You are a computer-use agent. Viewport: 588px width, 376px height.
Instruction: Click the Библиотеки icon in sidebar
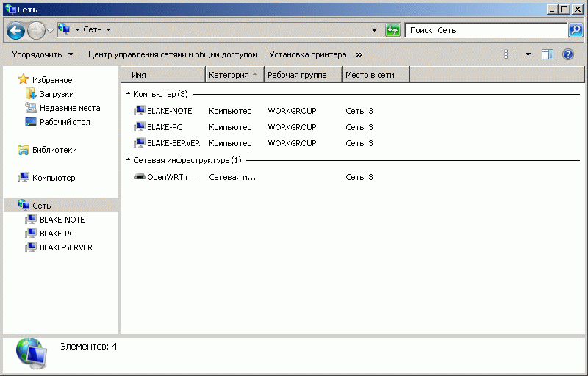tap(24, 149)
